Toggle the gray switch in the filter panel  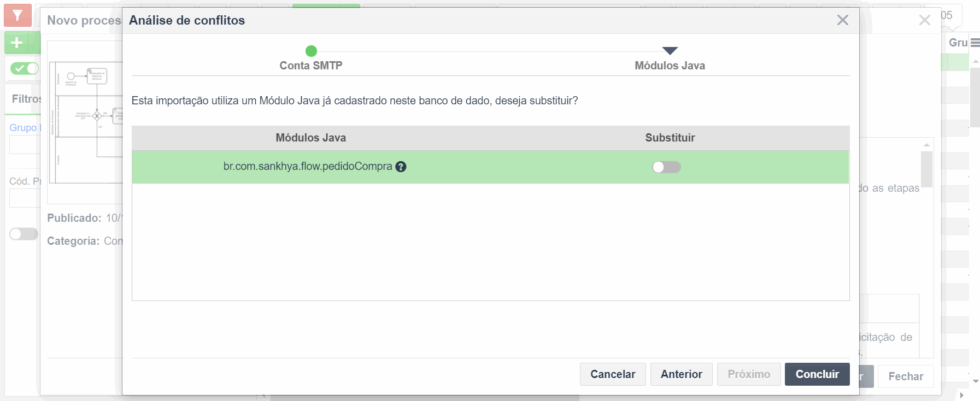pyautogui.click(x=24, y=234)
